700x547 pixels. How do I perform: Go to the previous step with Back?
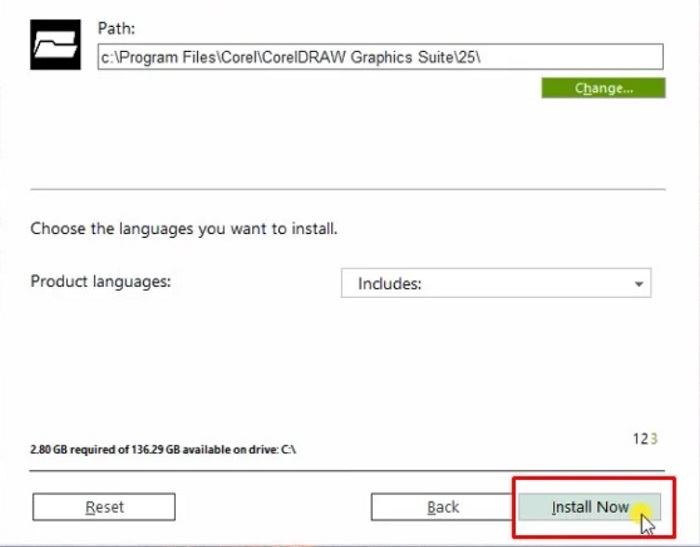442,507
